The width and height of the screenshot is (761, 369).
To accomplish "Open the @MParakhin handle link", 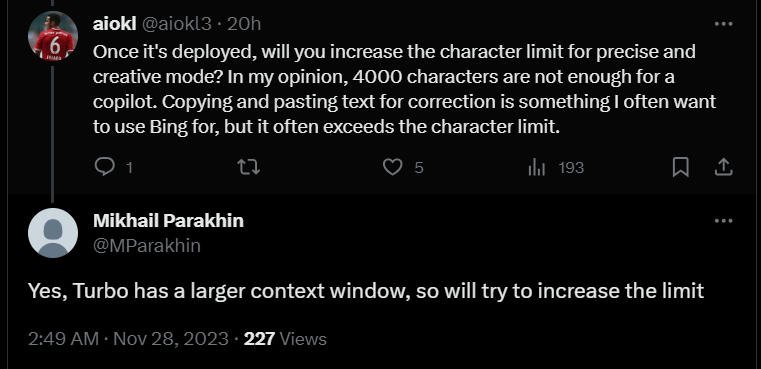I will coord(147,246).
